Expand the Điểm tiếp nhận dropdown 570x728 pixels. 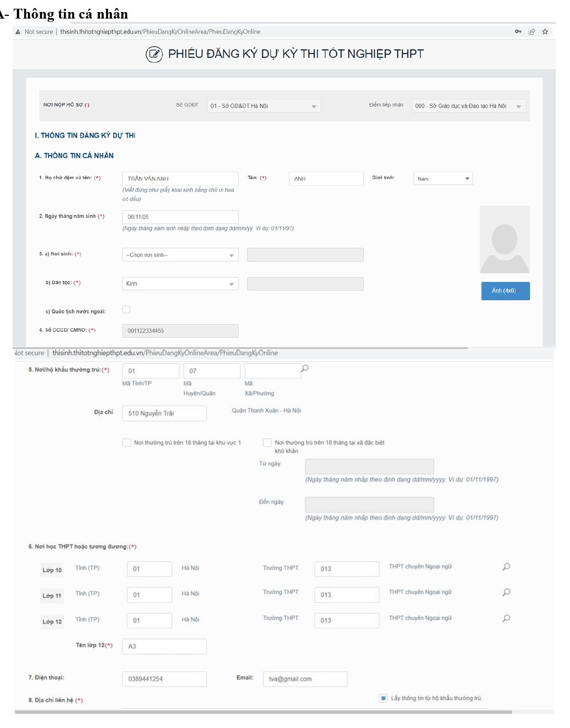pyautogui.click(x=468, y=106)
